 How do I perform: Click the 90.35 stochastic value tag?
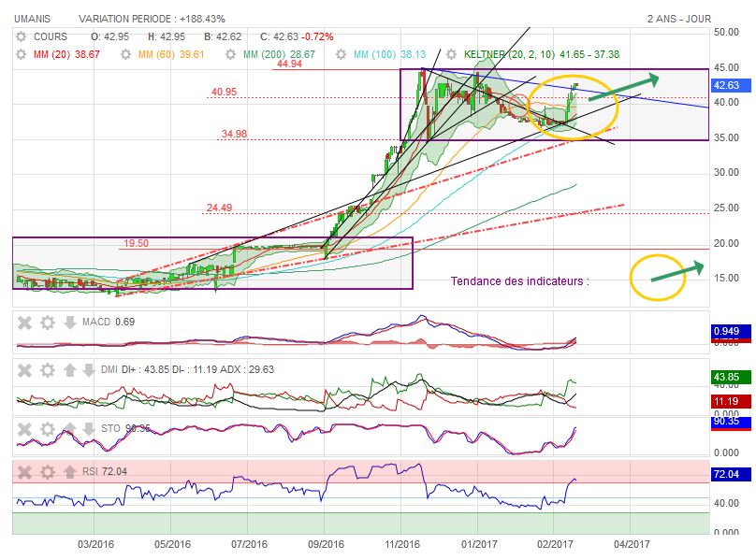coord(731,422)
